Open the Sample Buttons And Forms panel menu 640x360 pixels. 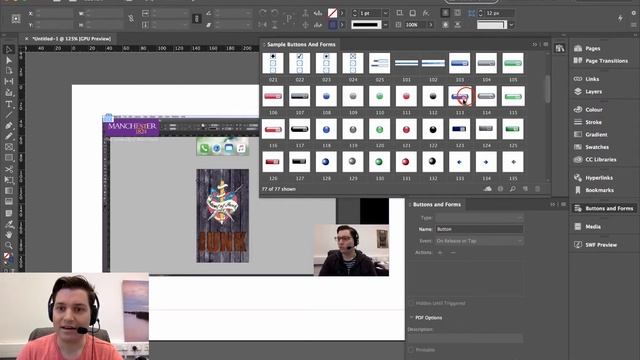pyautogui.click(x=546, y=44)
